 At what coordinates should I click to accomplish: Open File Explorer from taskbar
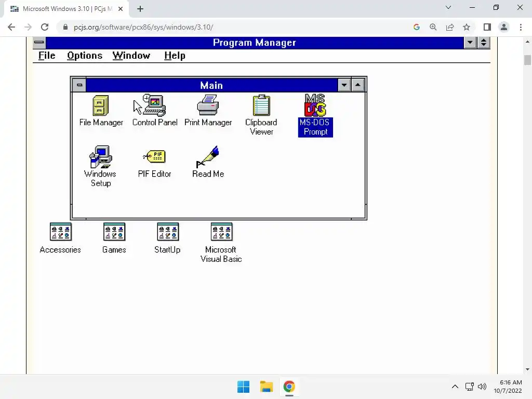(x=267, y=387)
